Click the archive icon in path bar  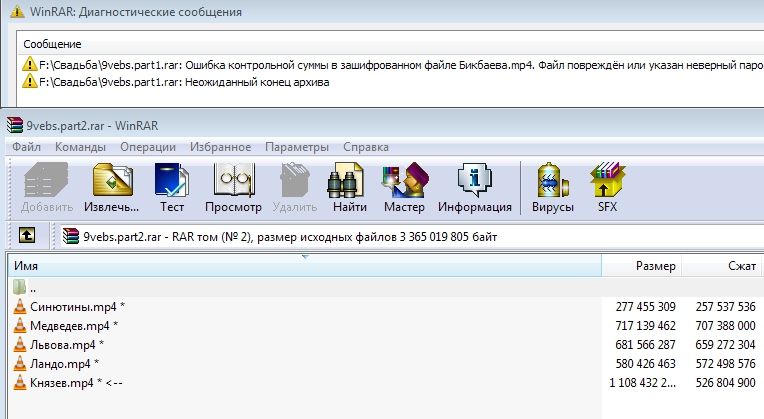(x=71, y=236)
